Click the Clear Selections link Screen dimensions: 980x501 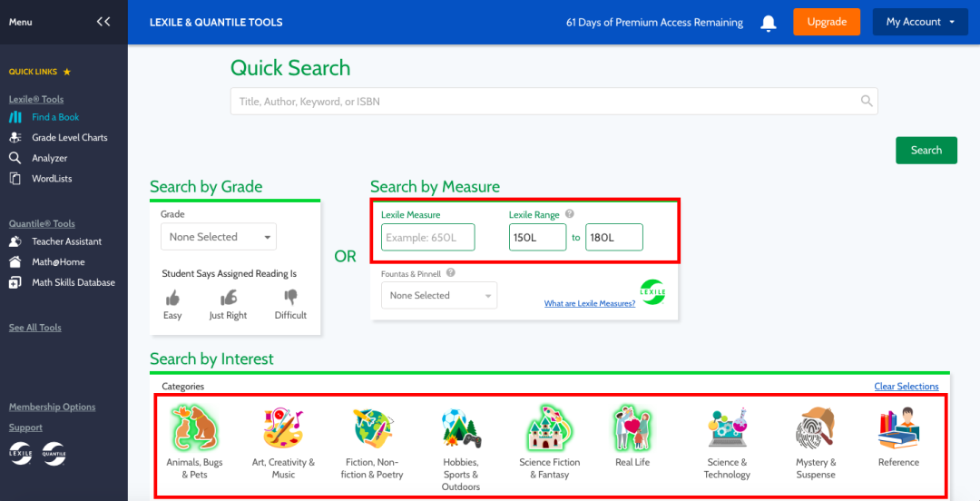point(906,387)
